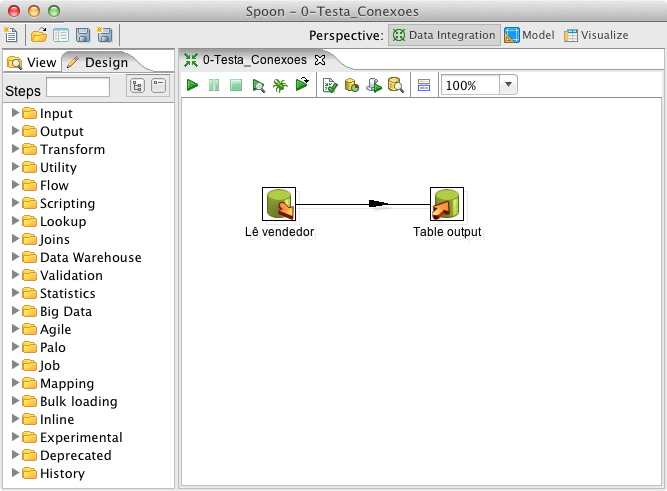The width and height of the screenshot is (667, 491).
Task: Select the Experimental folder
Action: coord(72,437)
